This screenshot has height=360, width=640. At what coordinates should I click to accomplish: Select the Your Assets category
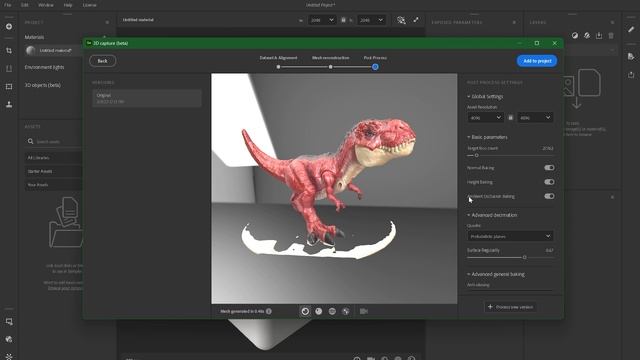(54, 185)
